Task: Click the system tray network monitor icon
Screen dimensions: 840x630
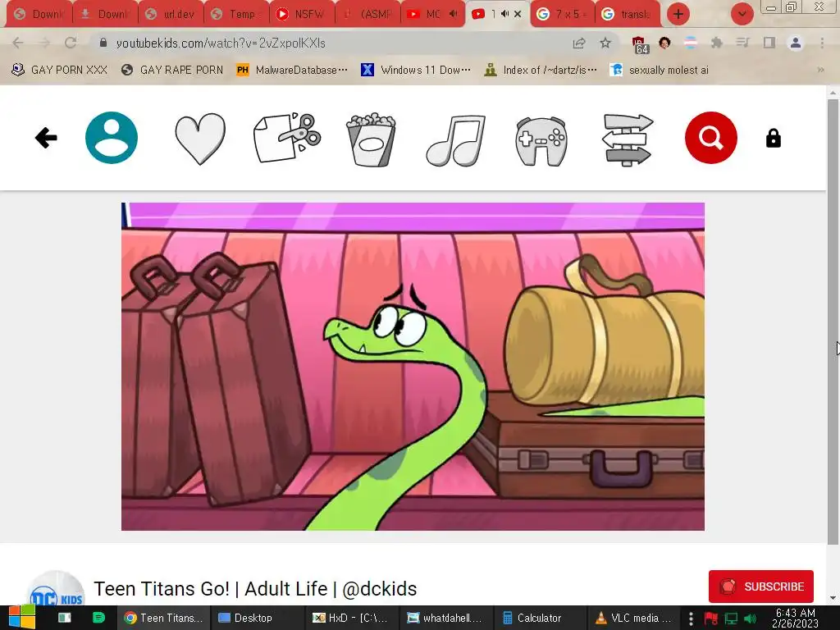Action: (731, 619)
